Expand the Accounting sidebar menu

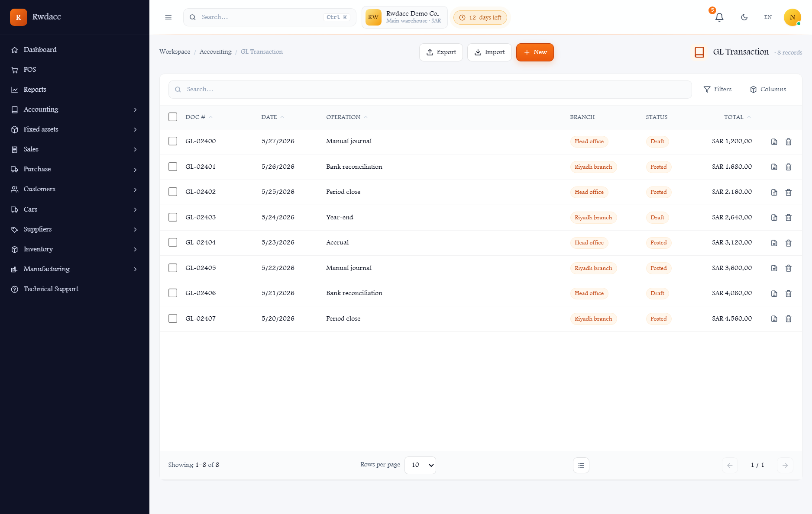(74, 109)
